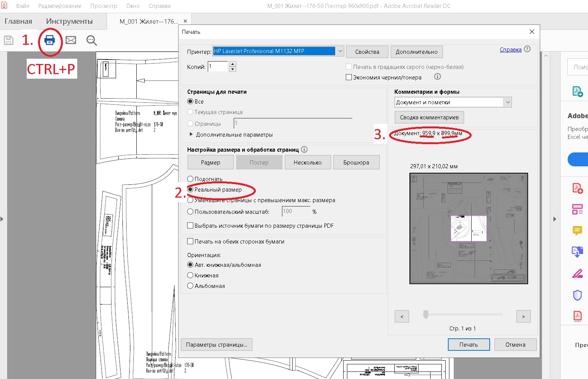588x379 pixels.
Task: Select auto portrait/landscape orientation option
Action: point(190,265)
